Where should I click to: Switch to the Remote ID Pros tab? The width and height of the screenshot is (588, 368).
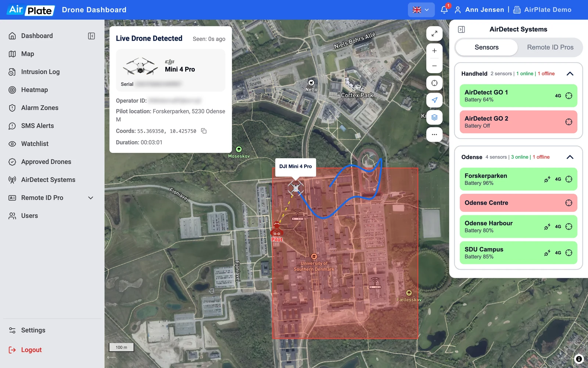click(x=550, y=47)
